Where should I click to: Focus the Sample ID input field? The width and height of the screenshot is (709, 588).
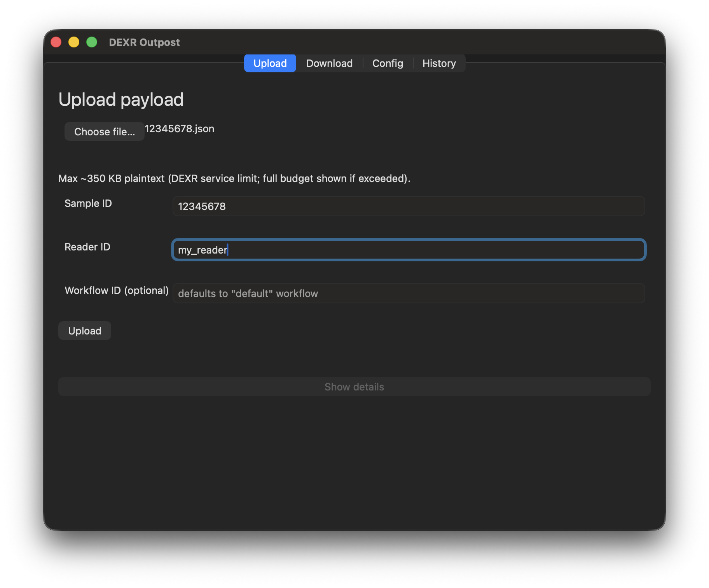click(x=409, y=206)
